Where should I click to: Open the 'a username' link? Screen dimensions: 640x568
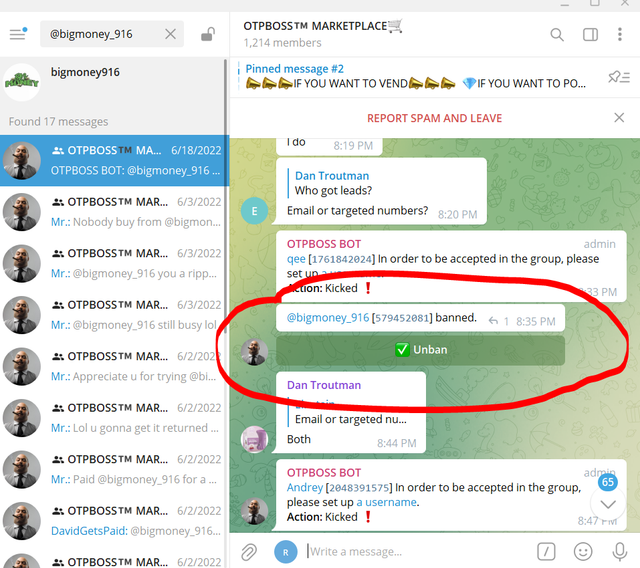coord(387,502)
